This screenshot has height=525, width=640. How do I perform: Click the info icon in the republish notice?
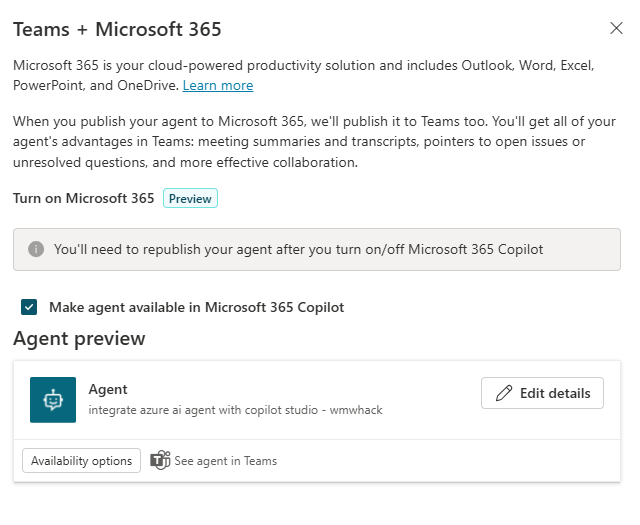tap(36, 249)
